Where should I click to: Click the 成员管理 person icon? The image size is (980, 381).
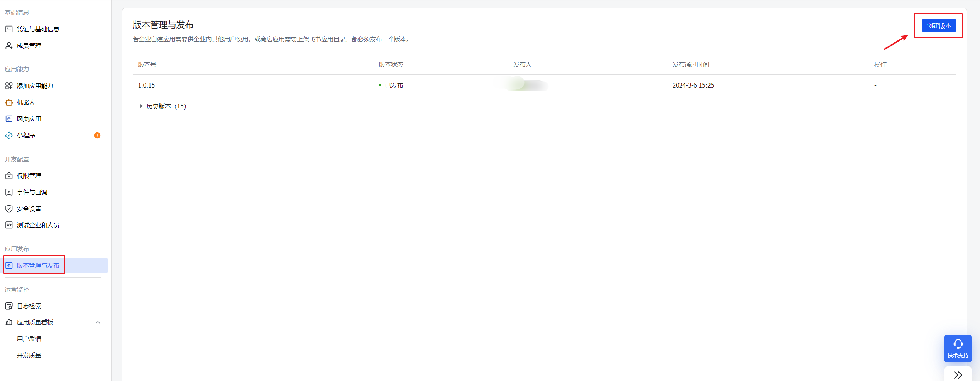tap(9, 46)
